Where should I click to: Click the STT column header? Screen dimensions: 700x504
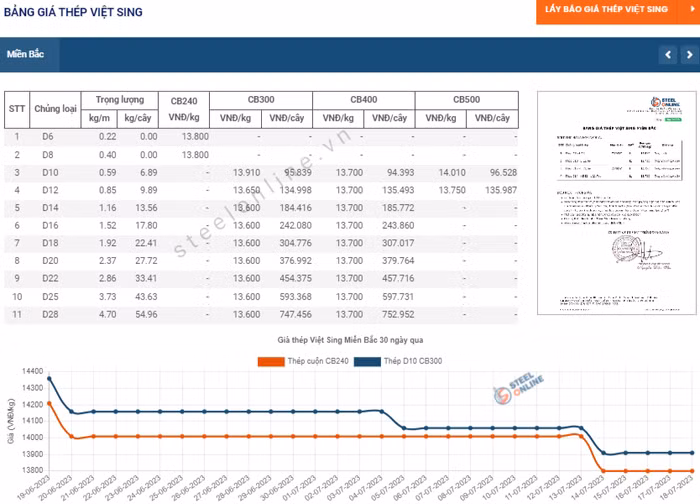pyautogui.click(x=17, y=109)
